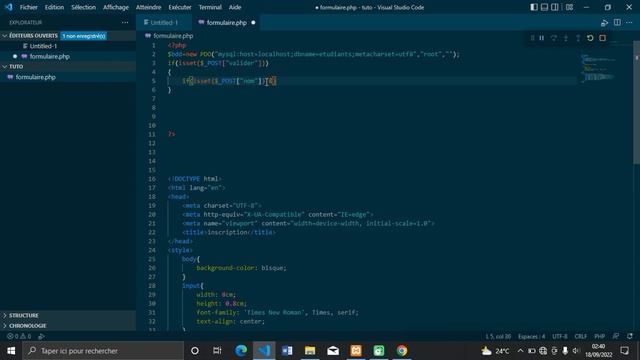
Task: Open the Atteindre menu
Action: tap(149, 7)
